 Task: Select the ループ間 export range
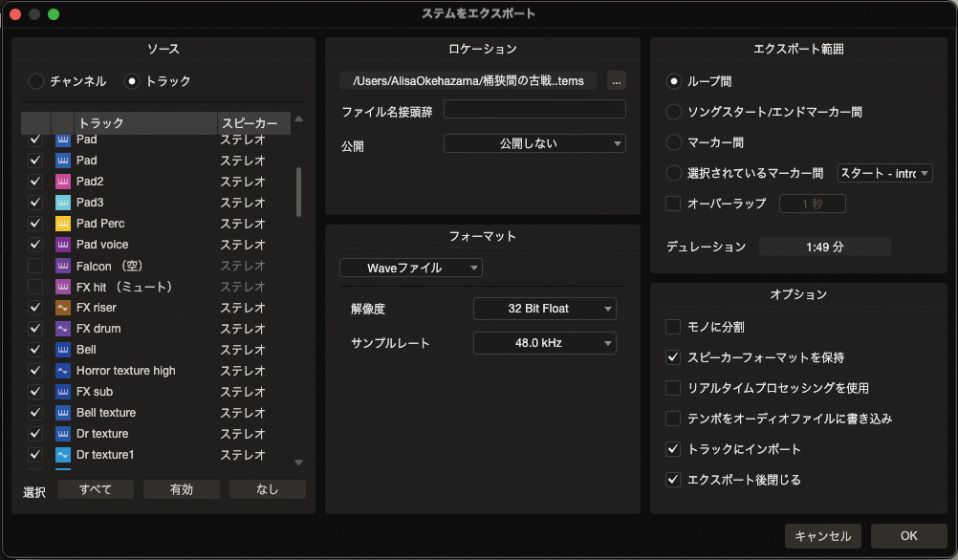click(x=673, y=81)
